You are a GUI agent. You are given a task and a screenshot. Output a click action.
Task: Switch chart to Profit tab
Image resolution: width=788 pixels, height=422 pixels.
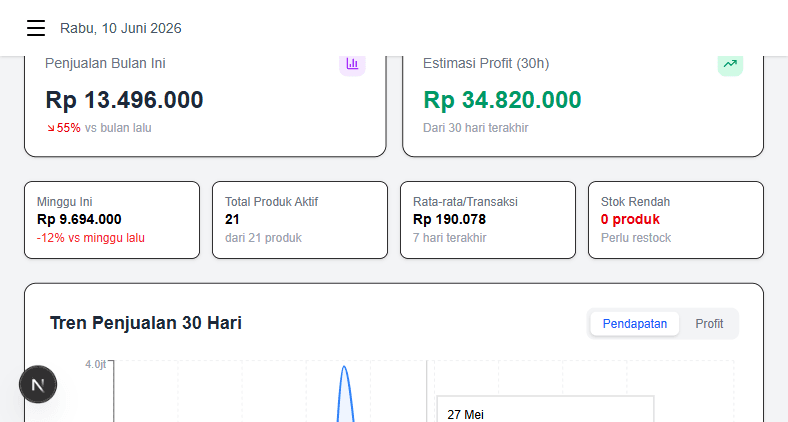click(709, 324)
